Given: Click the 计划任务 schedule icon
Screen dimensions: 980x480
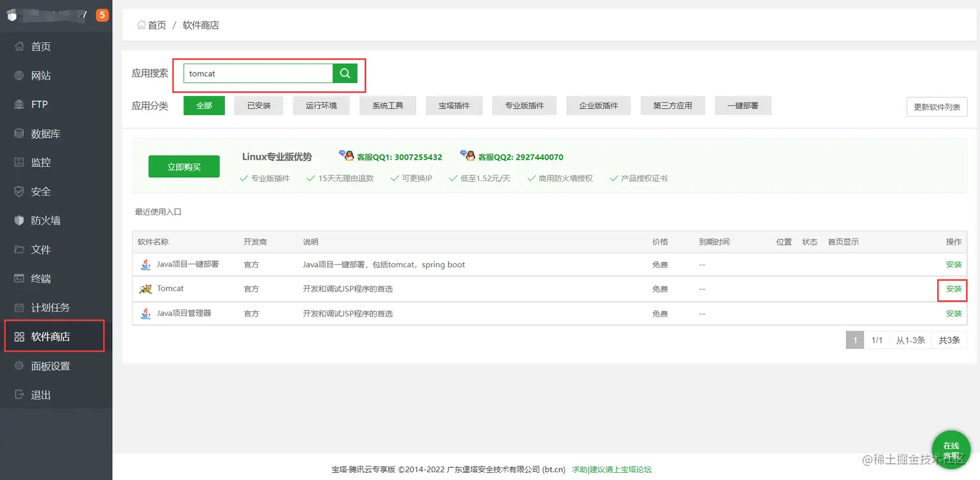Looking at the screenshot, I should tap(19, 307).
